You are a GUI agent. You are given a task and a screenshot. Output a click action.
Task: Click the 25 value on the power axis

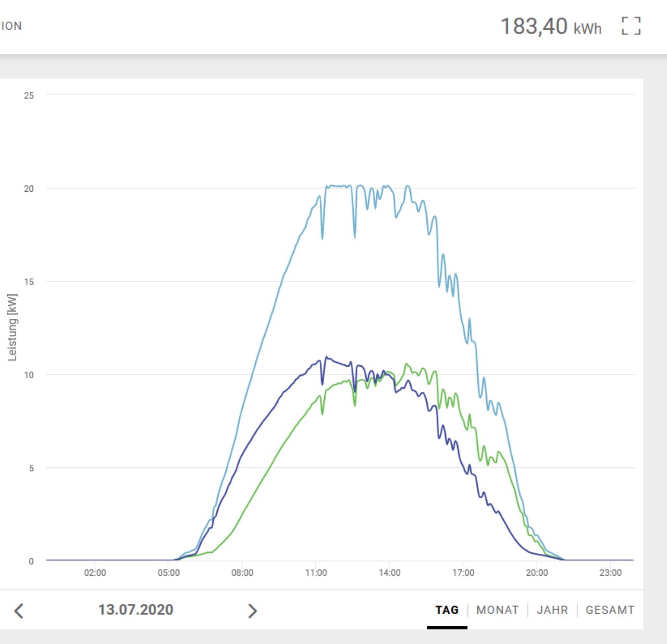tap(29, 95)
